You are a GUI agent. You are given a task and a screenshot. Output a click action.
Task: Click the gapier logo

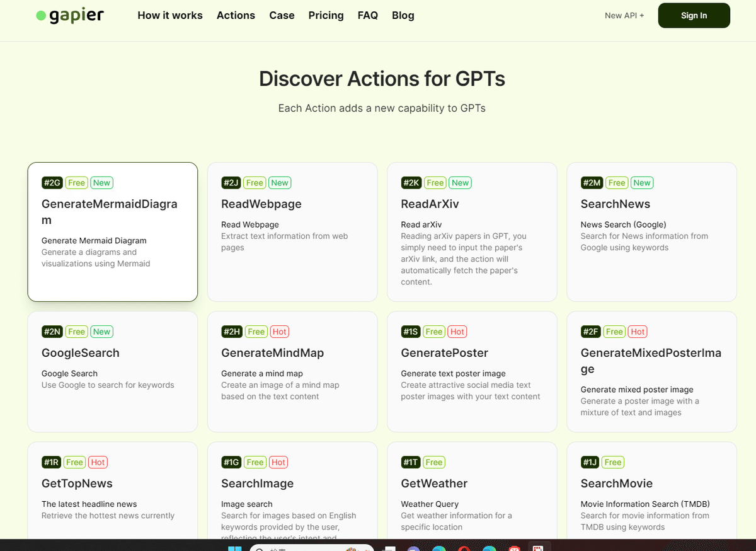point(69,15)
